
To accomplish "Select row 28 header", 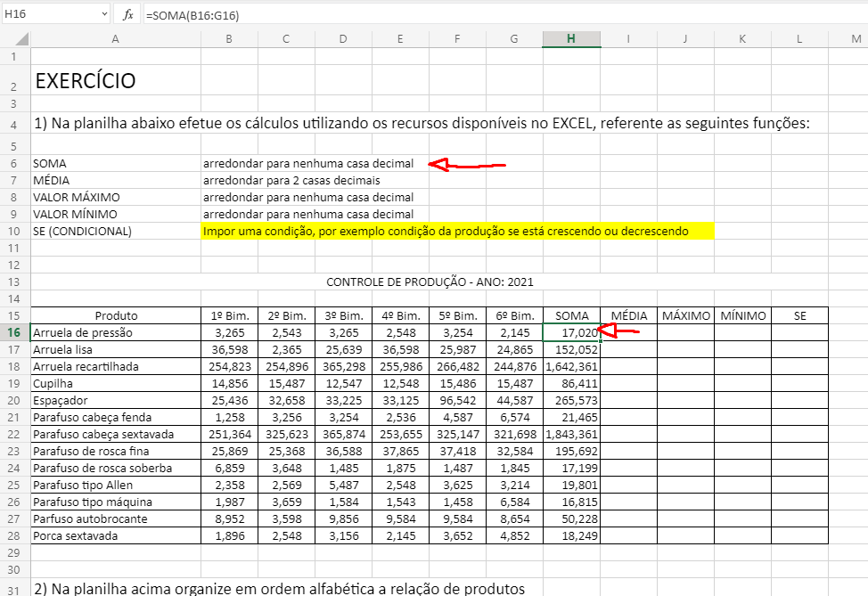I will [x=14, y=535].
